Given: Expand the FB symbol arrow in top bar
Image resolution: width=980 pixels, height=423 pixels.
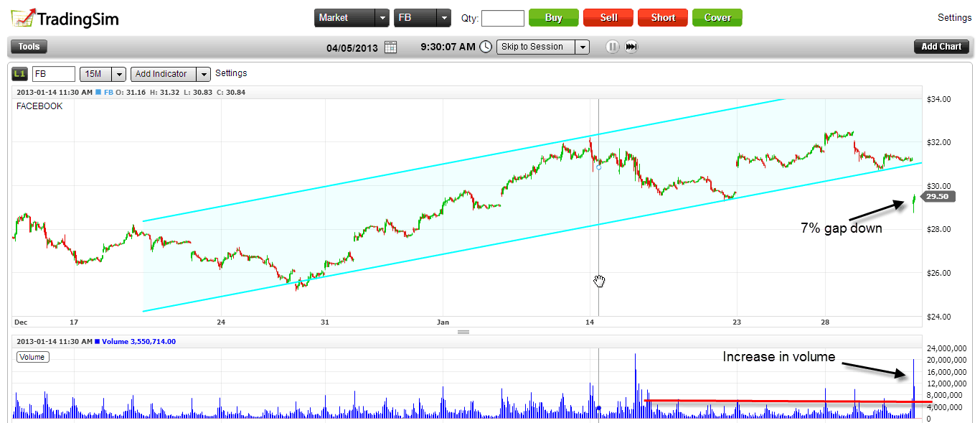Looking at the screenshot, I should pos(444,18).
